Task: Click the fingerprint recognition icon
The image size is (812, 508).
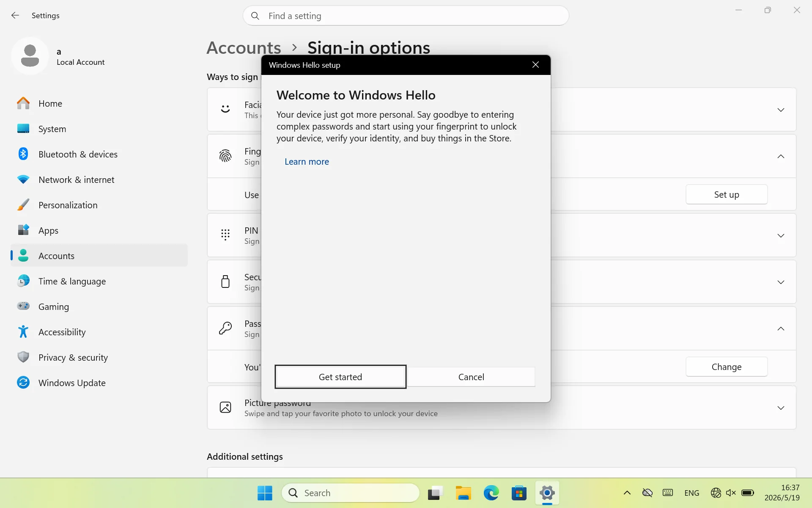Action: coord(225,156)
